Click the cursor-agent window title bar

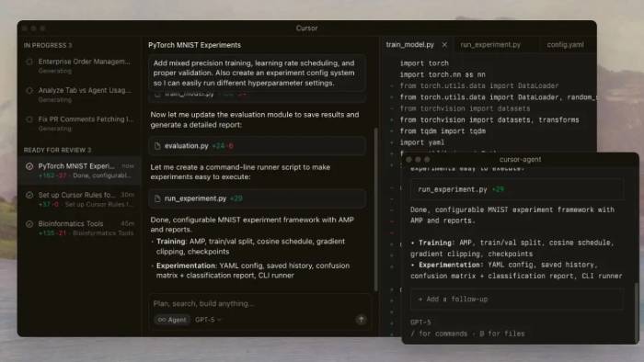(521, 160)
